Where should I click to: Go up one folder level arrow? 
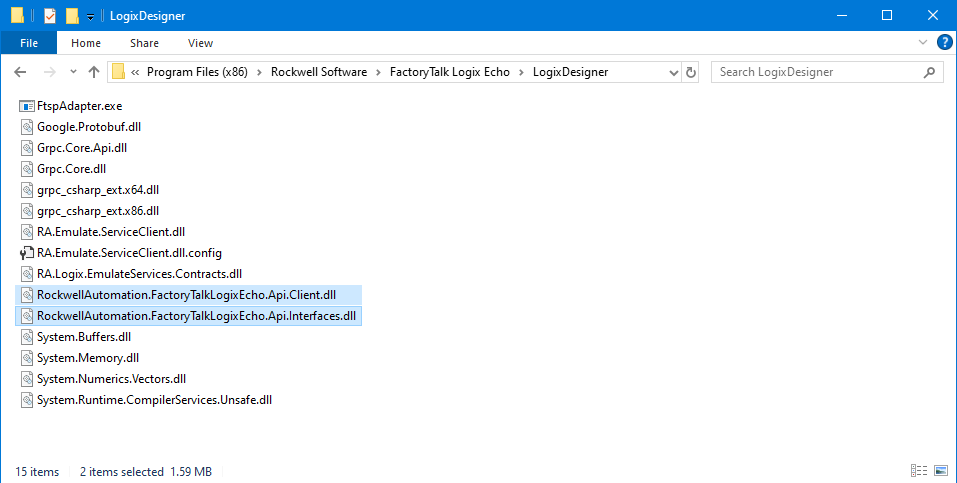tap(93, 72)
